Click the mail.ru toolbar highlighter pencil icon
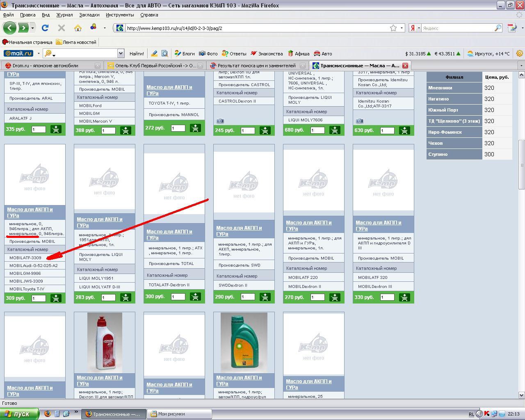 coord(154,53)
